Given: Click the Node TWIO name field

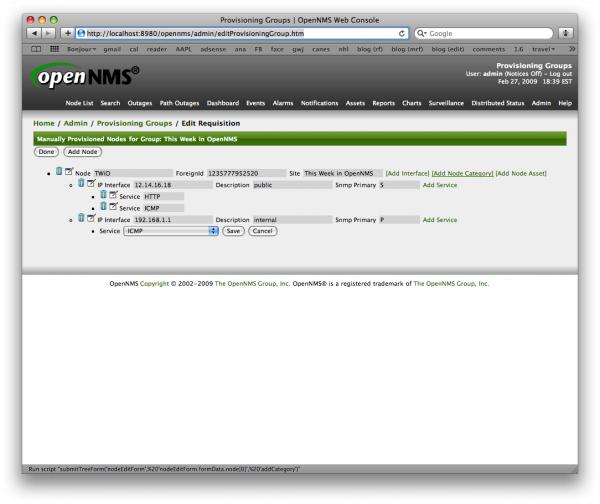Looking at the screenshot, I should [133, 173].
